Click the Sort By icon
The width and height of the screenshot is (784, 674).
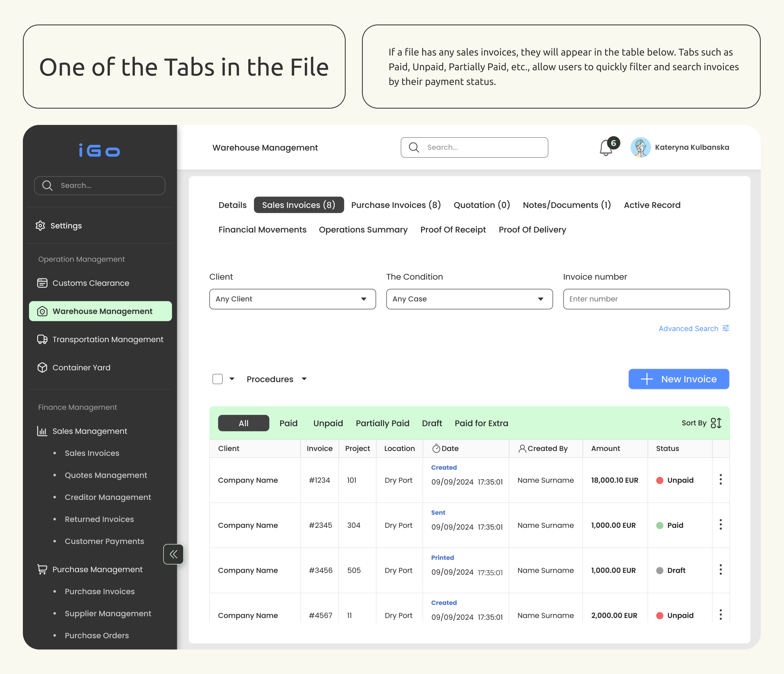coord(716,423)
